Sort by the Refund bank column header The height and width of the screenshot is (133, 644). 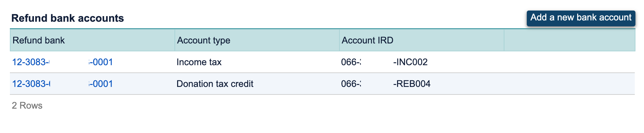[x=39, y=40]
